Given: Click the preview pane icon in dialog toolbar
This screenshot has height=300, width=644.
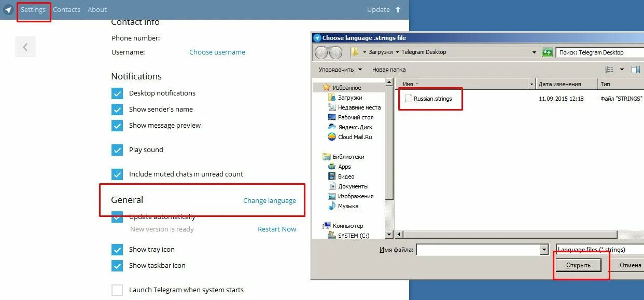Looking at the screenshot, I should click(x=636, y=70).
